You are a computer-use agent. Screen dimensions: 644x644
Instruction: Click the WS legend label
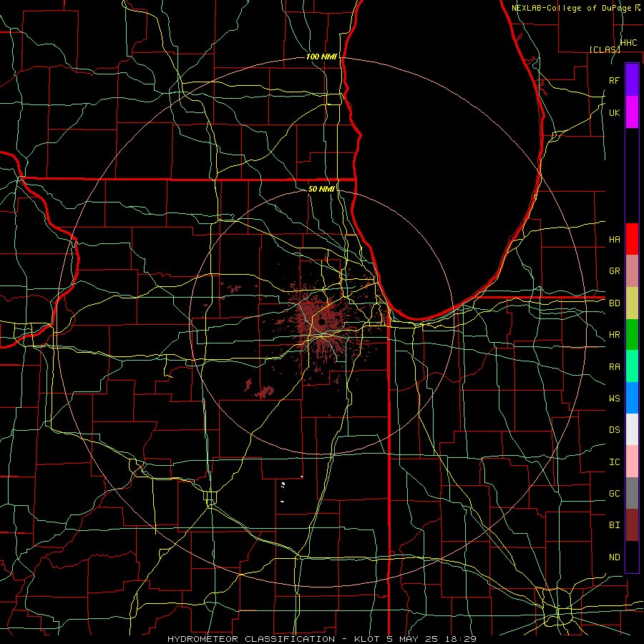click(x=614, y=399)
